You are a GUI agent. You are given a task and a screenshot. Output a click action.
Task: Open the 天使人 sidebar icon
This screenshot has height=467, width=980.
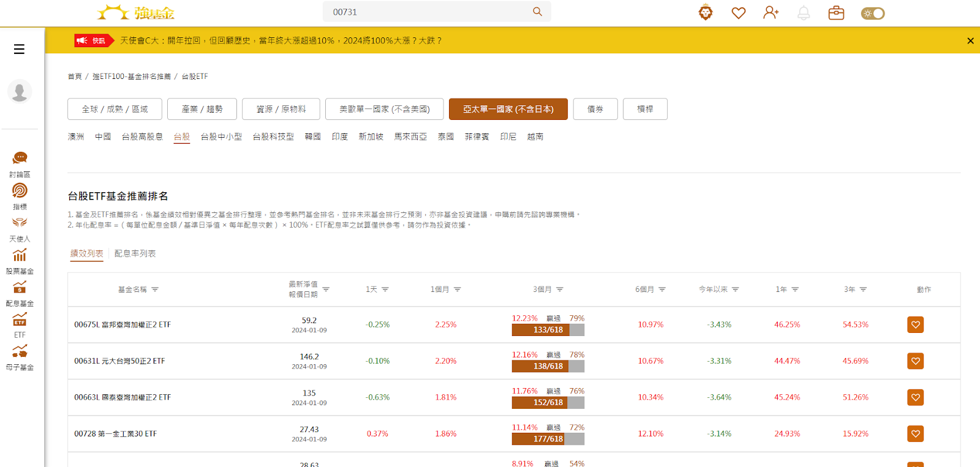20,223
